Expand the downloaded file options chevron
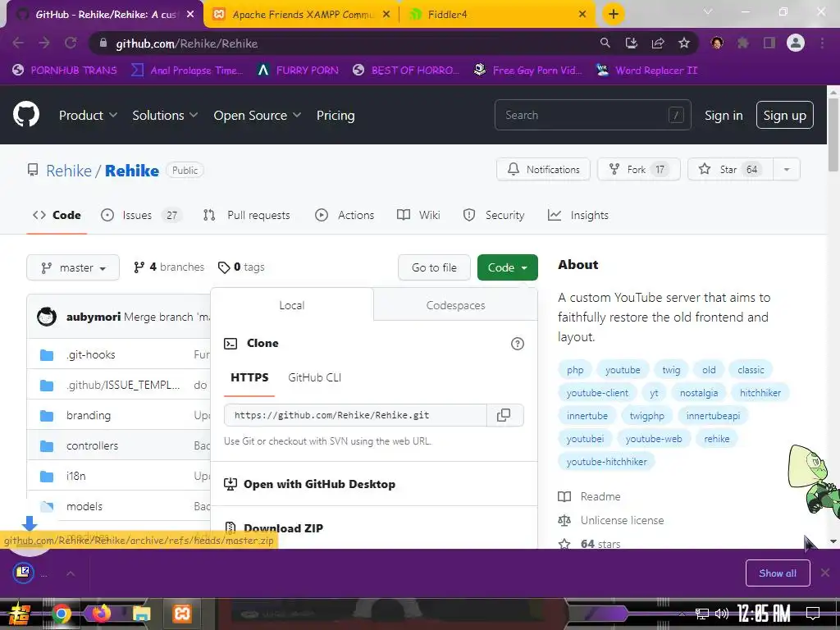Viewport: 840px width, 630px height. pos(71,573)
